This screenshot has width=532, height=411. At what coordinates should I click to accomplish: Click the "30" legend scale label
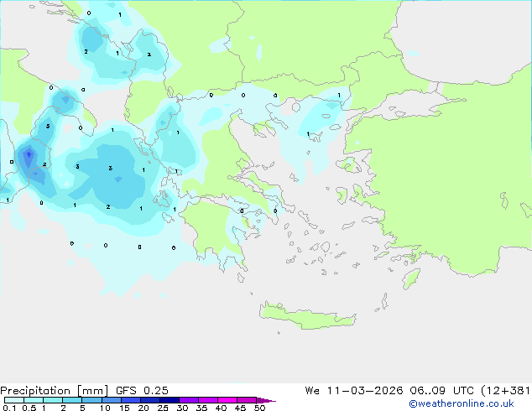click(182, 408)
